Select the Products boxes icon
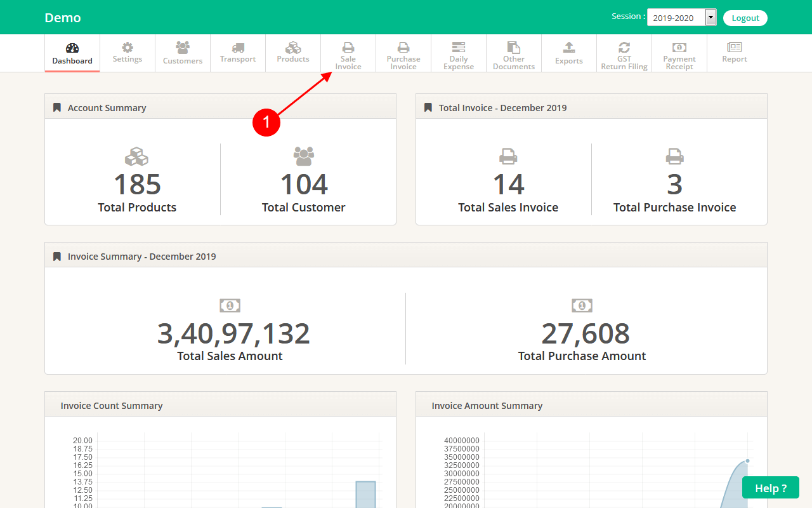The height and width of the screenshot is (508, 812). 293,48
